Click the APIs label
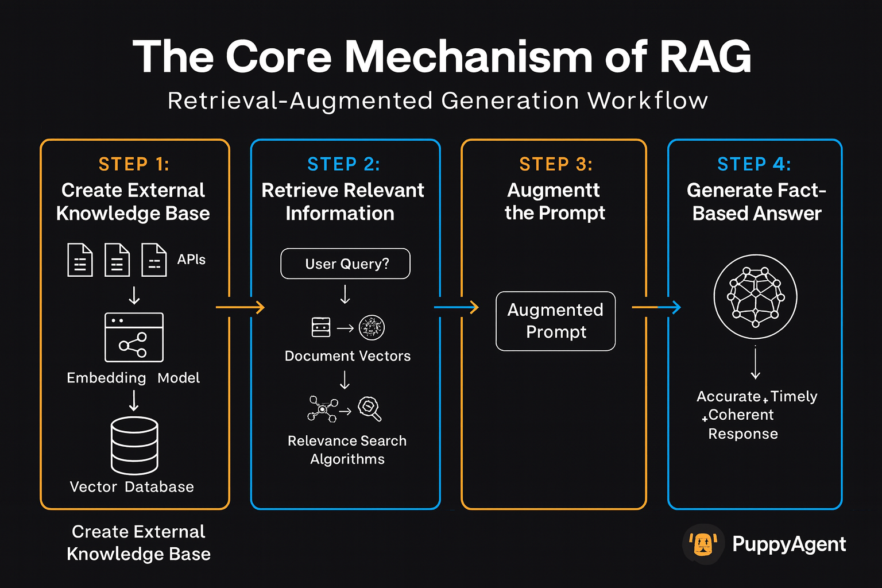Image resolution: width=882 pixels, height=588 pixels. click(191, 260)
